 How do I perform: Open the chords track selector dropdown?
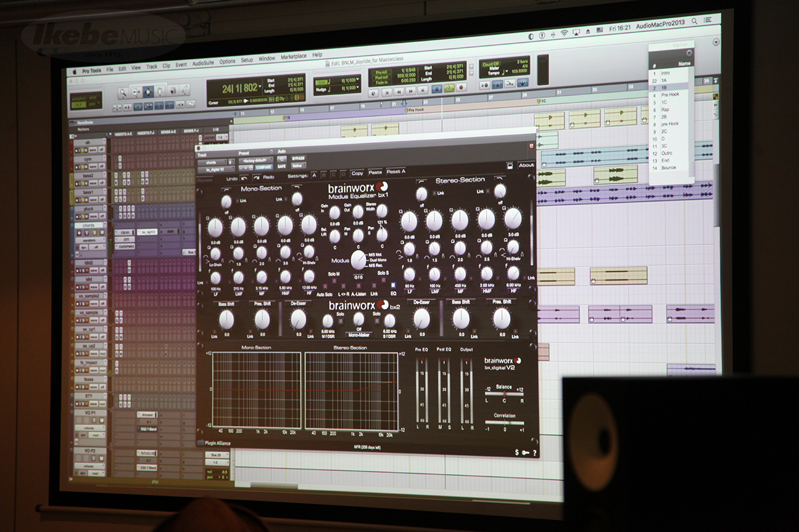211,161
